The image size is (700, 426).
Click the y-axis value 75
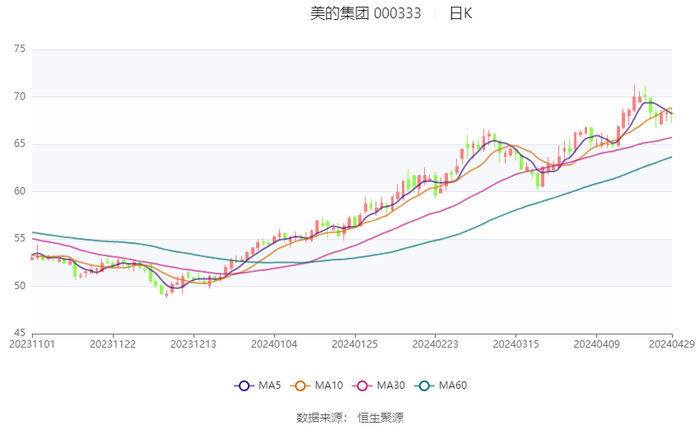[x=20, y=49]
